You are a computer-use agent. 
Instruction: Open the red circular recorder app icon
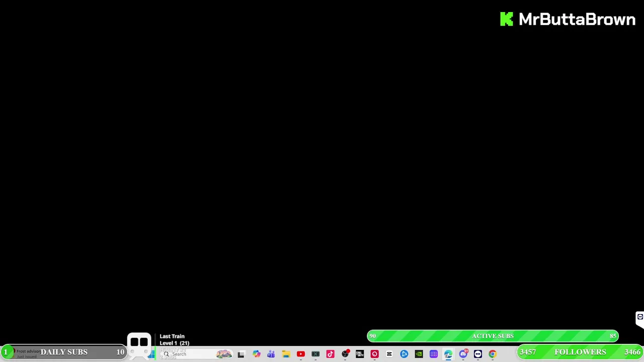pyautogui.click(x=374, y=354)
